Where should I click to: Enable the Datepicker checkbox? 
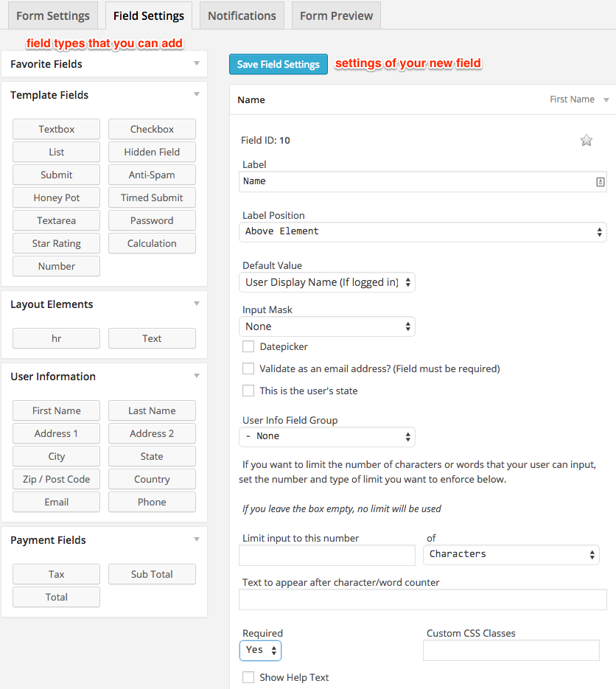coord(248,346)
